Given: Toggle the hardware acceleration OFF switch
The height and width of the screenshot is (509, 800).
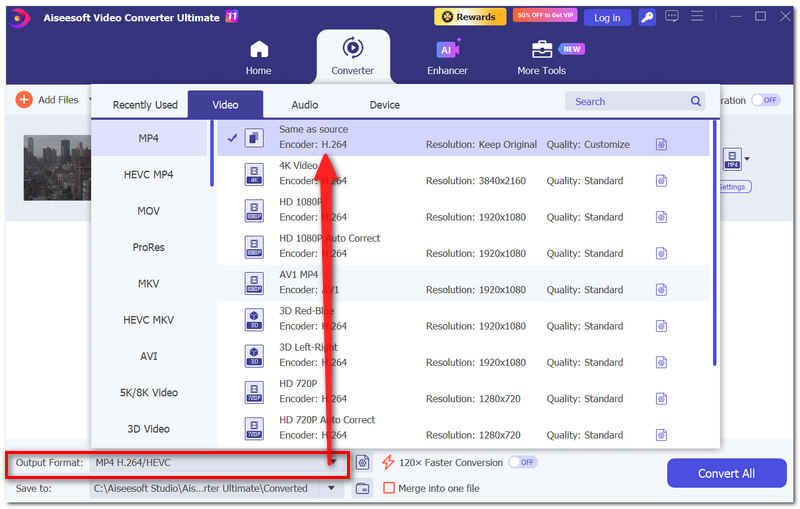Looking at the screenshot, I should 766,100.
